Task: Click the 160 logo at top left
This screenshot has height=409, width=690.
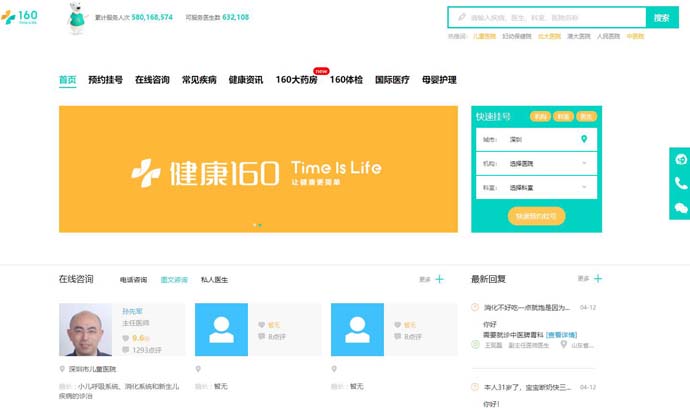Action: point(19,17)
